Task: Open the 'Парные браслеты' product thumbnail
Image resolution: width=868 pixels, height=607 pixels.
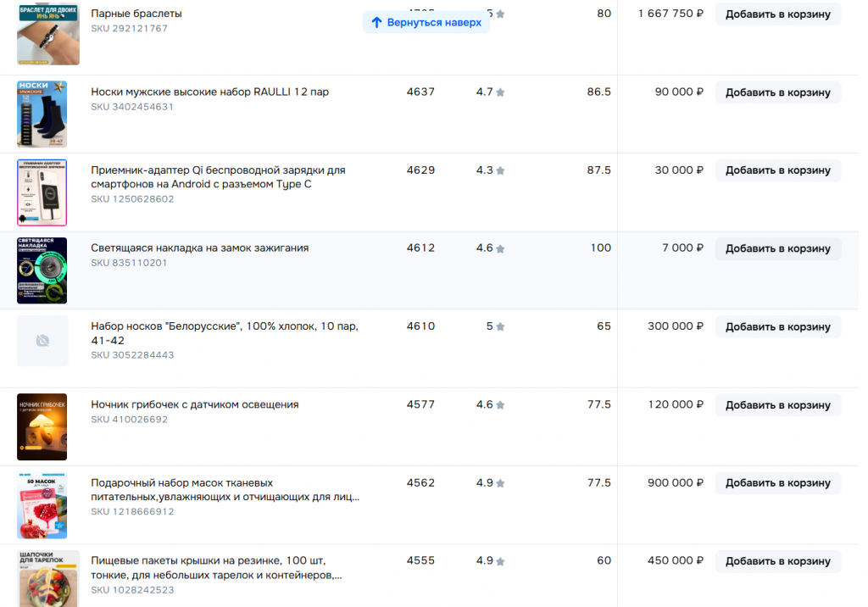Action: tap(48, 34)
